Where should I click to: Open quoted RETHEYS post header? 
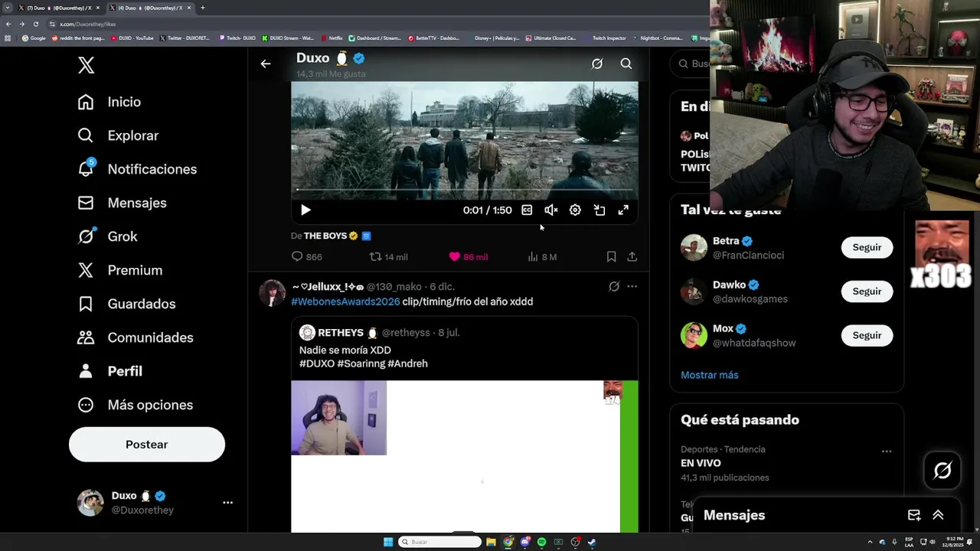(380, 333)
